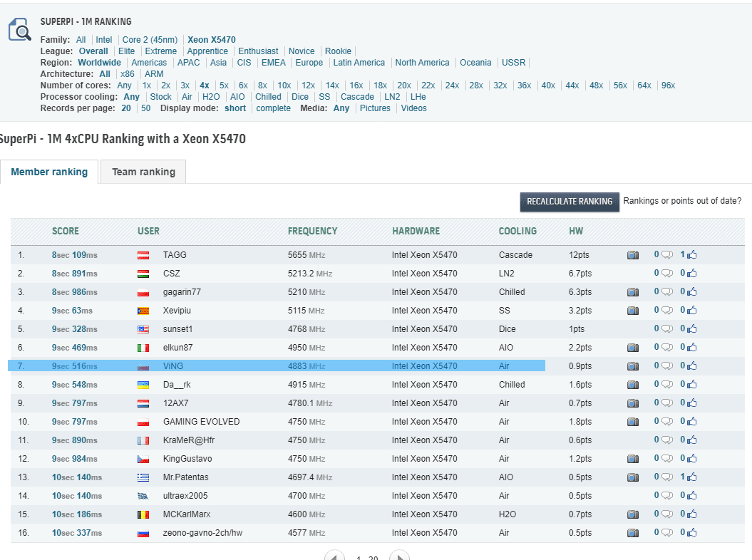
Task: Select North America region filter
Action: (x=422, y=63)
